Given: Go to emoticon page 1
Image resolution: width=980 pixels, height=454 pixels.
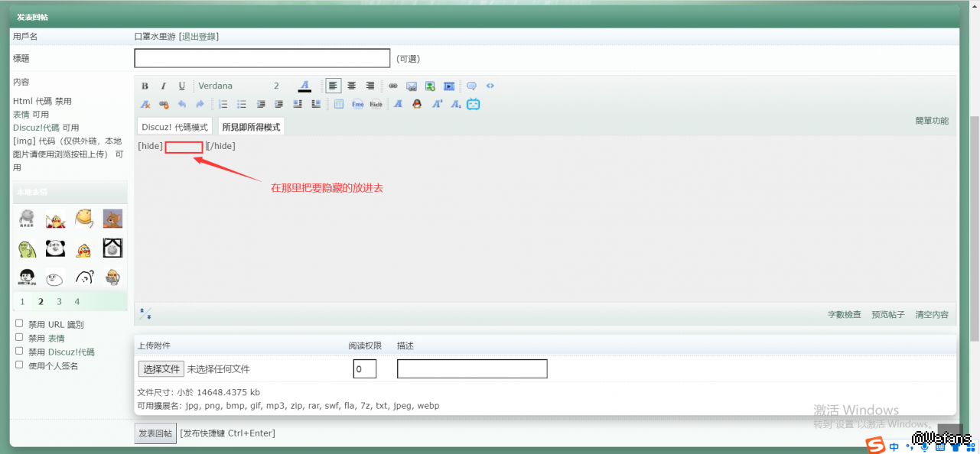Looking at the screenshot, I should pyautogui.click(x=23, y=302).
